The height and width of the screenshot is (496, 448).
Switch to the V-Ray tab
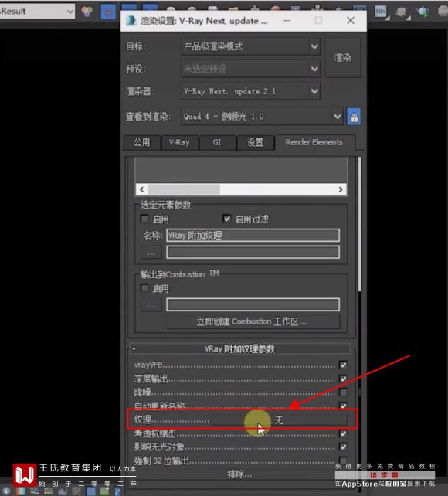coord(179,142)
